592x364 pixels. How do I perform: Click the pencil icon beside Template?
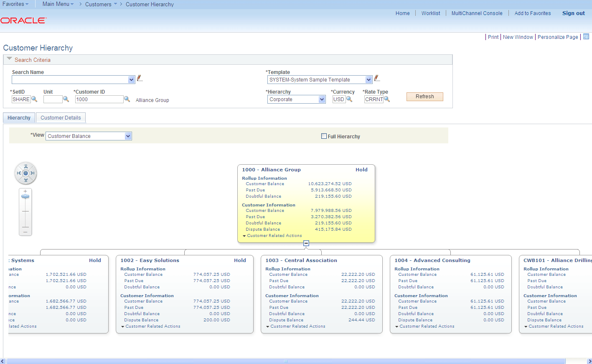click(x=377, y=77)
